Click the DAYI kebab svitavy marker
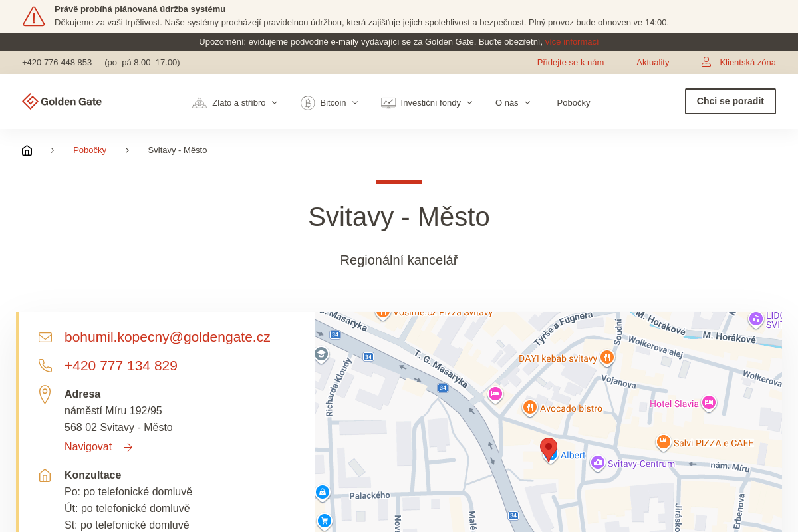The width and height of the screenshot is (798, 532). click(x=606, y=357)
